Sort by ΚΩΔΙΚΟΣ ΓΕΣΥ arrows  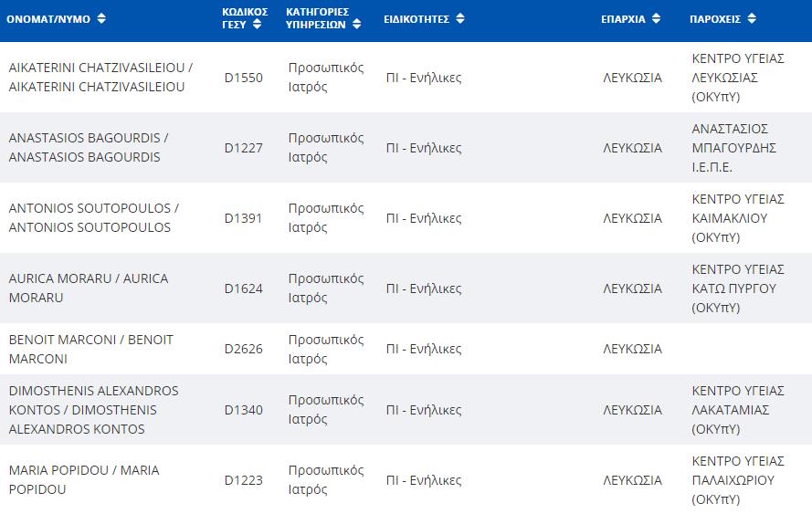coord(257,25)
